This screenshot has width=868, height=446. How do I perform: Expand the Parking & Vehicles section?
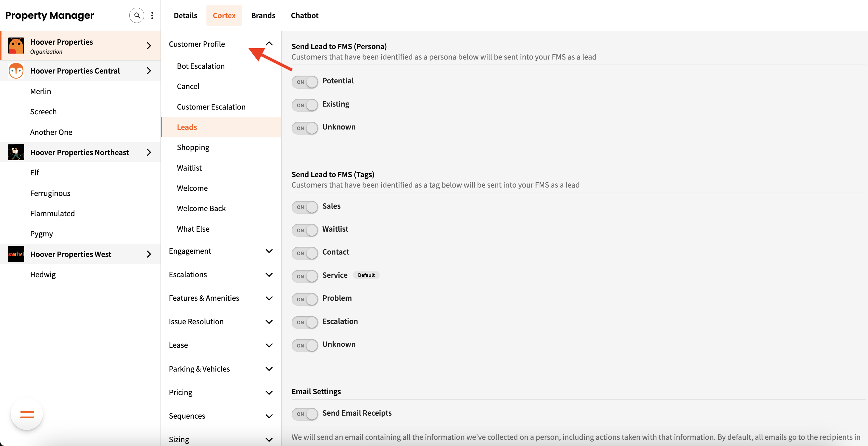click(x=269, y=369)
